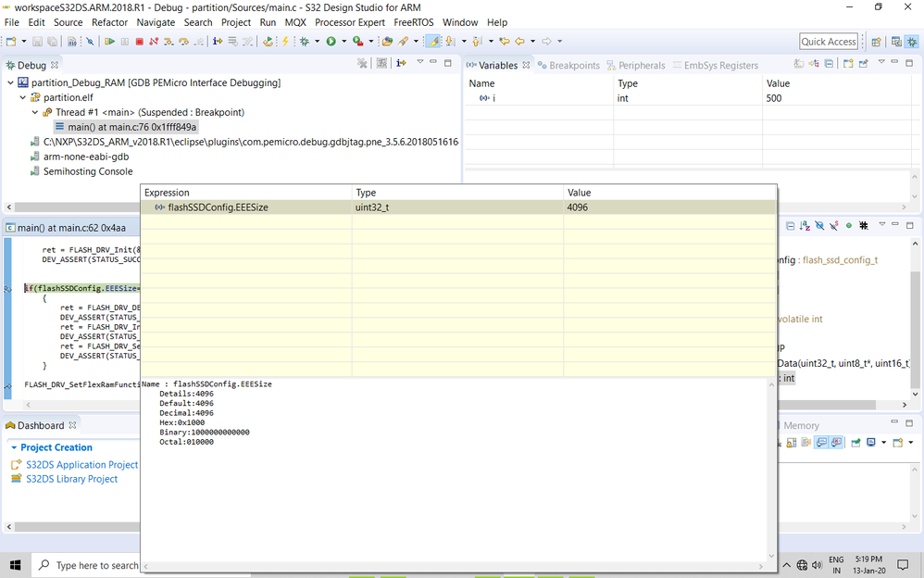Click the green bug Debug launch icon

tap(305, 42)
